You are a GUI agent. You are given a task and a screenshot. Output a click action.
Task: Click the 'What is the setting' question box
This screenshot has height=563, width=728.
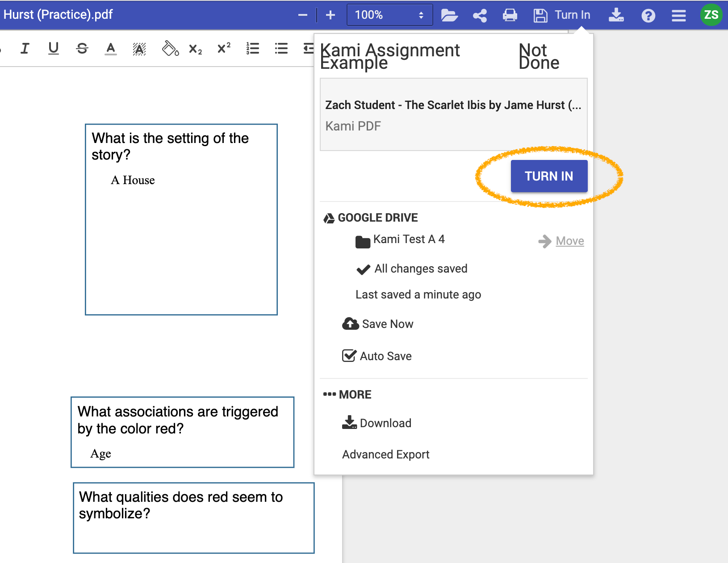point(181,219)
